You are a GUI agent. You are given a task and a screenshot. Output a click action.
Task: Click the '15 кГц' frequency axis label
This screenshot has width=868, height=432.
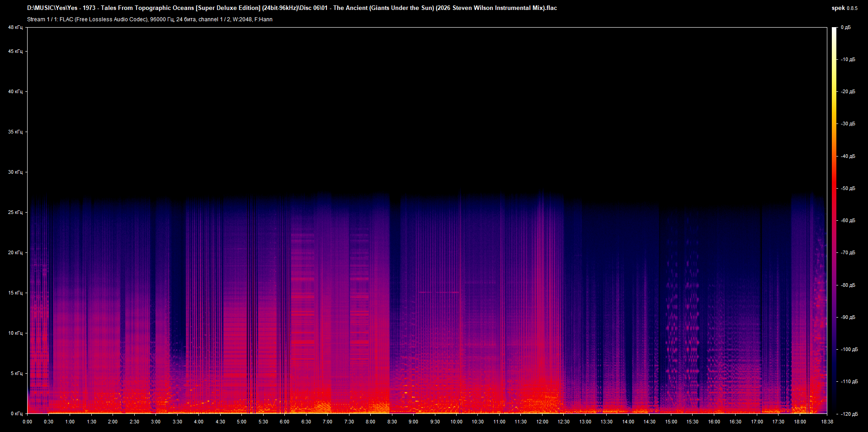15,293
